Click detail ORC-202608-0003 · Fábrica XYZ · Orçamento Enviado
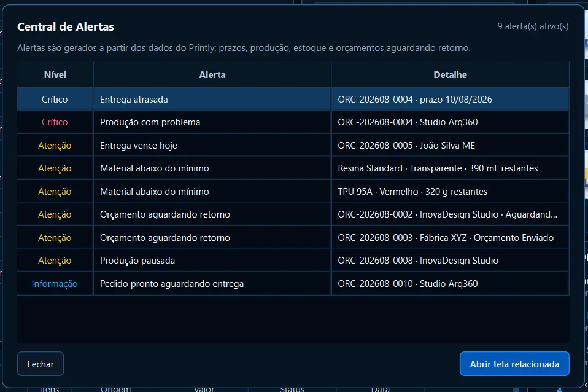This screenshot has height=392, width=588. pos(446,238)
